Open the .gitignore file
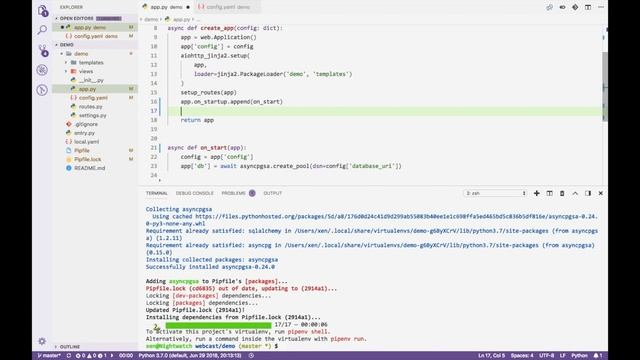 click(86, 124)
